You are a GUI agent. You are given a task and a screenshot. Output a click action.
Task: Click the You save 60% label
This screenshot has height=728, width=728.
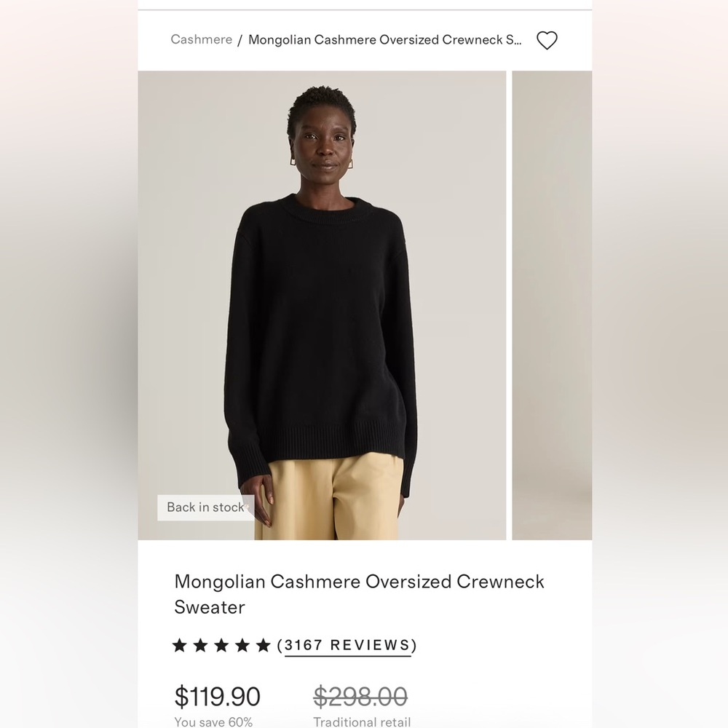[x=212, y=722]
